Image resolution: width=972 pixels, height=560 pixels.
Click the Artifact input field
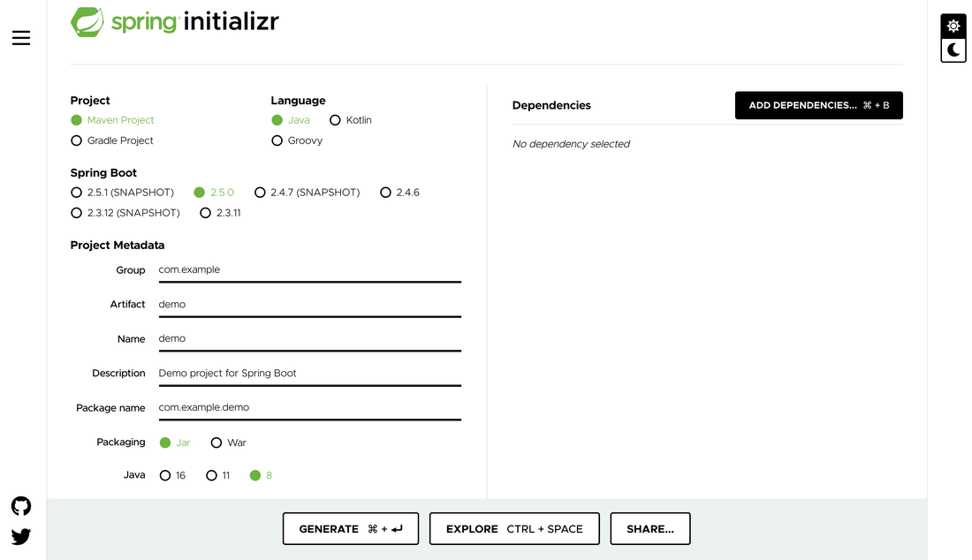tap(310, 306)
